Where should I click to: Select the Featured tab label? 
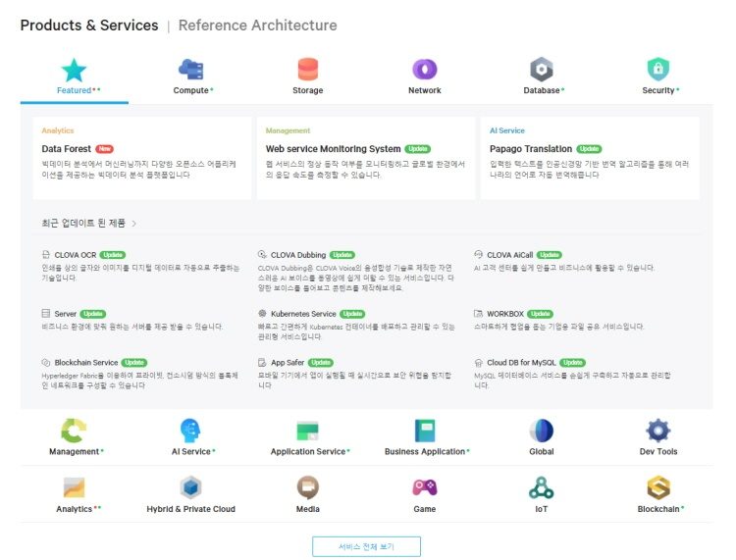(74, 90)
